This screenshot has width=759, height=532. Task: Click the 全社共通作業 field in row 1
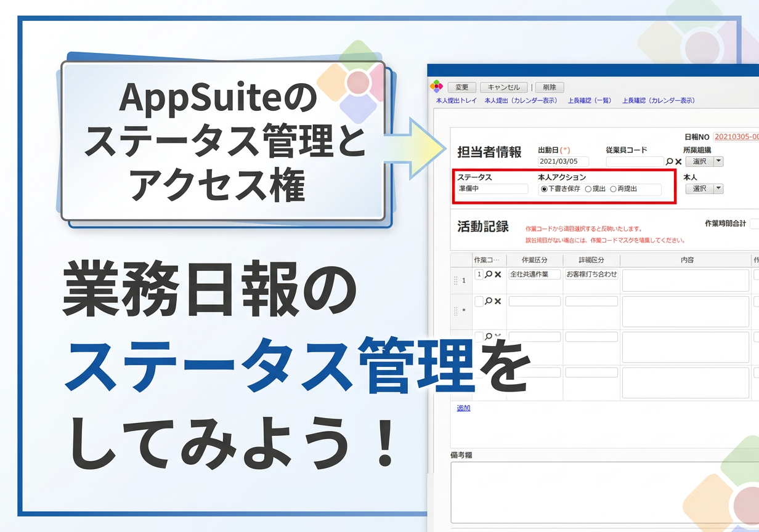535,275
